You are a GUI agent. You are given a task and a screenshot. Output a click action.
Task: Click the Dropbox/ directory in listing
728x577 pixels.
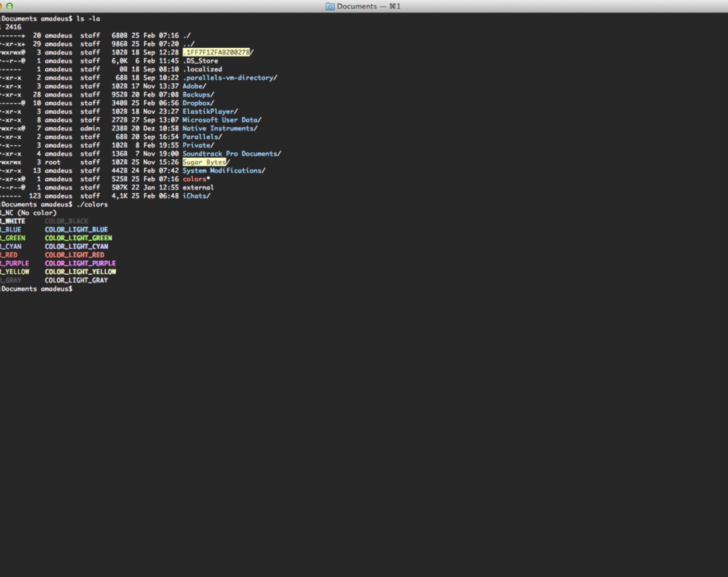click(x=198, y=103)
